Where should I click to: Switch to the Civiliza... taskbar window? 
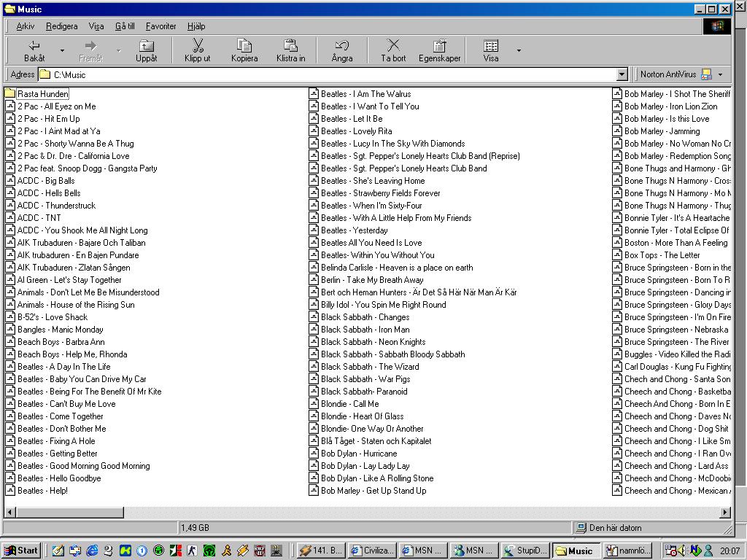pyautogui.click(x=371, y=551)
